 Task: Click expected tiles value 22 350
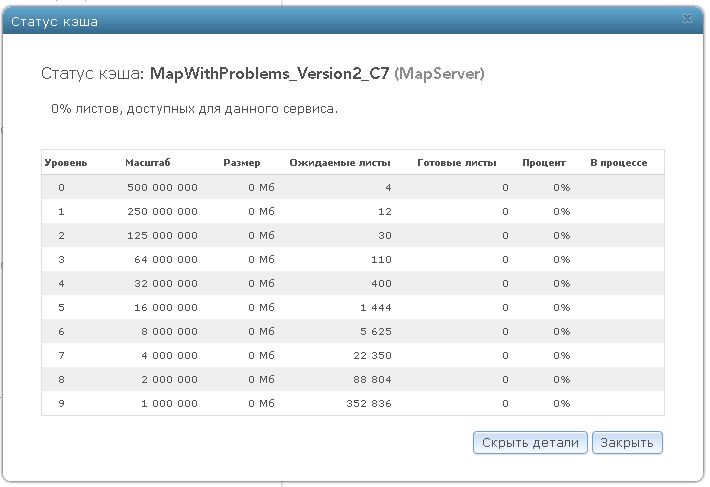click(x=372, y=355)
